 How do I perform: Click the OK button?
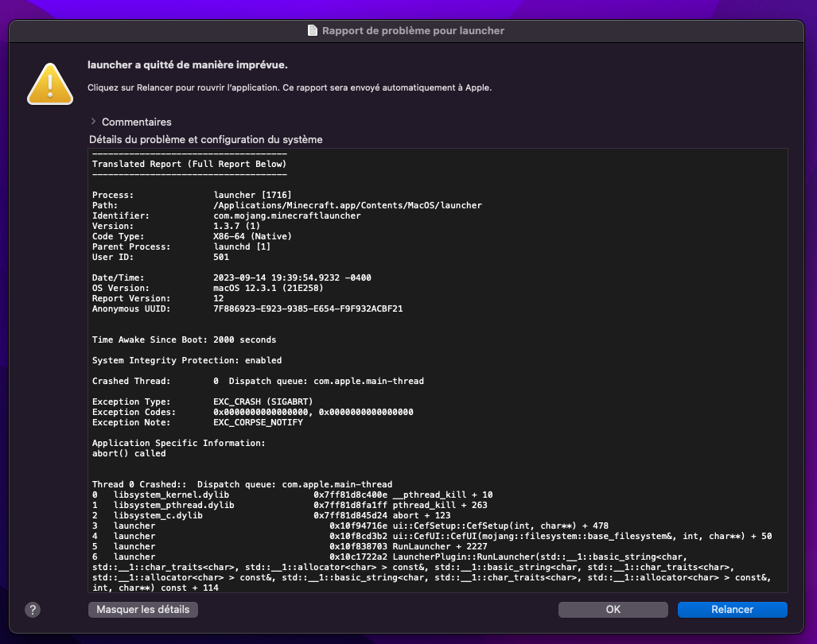point(613,610)
